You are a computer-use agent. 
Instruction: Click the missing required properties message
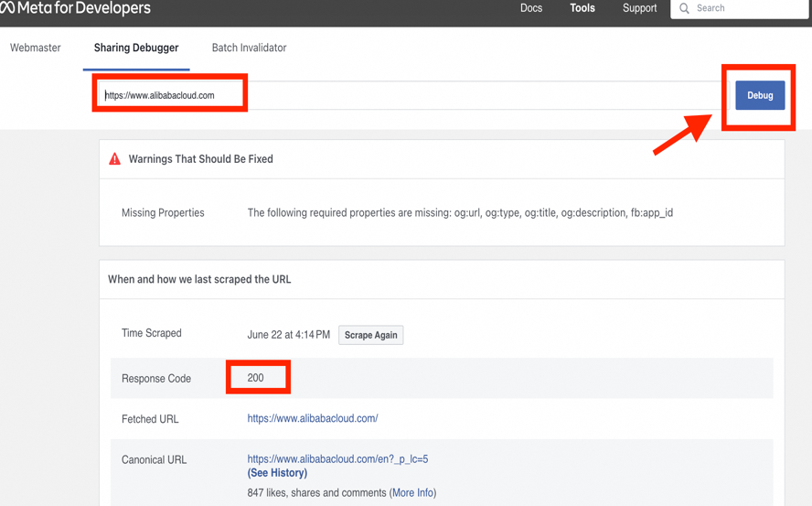460,212
